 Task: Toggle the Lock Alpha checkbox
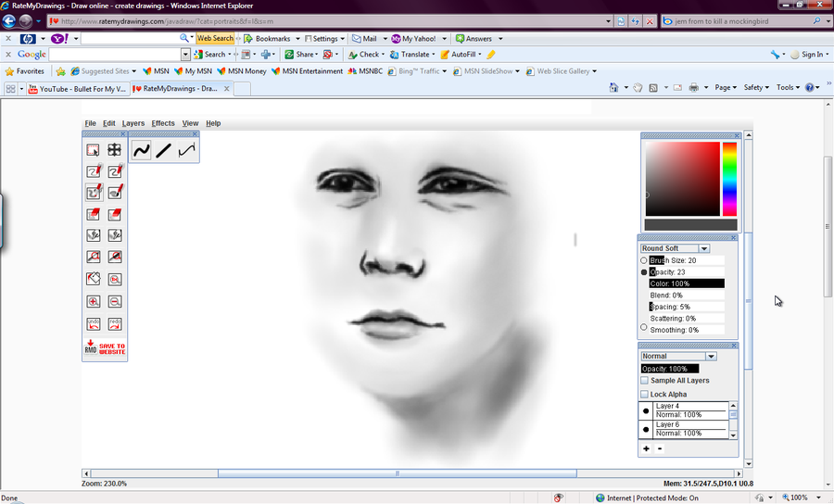[x=645, y=395]
